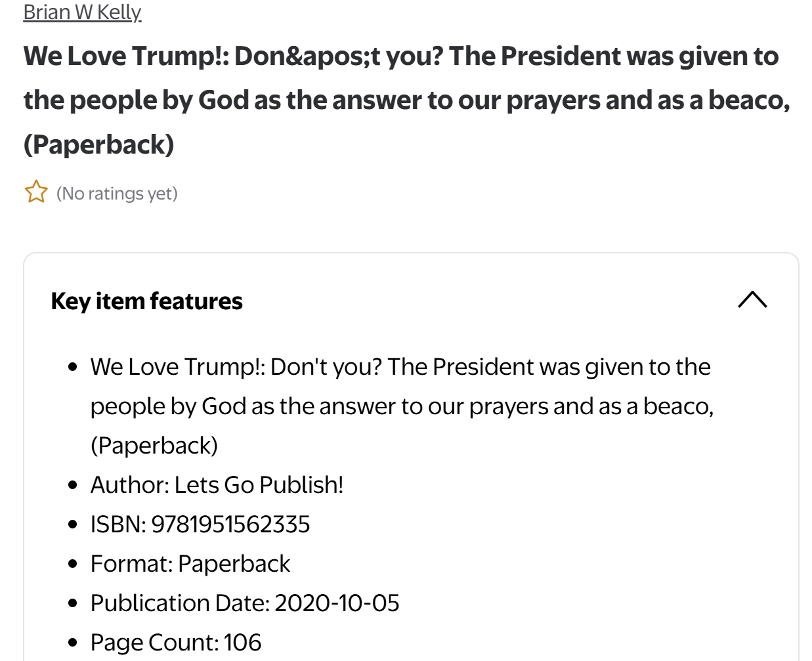This screenshot has height=661, width=812.
Task: Collapse the Key item features section
Action: 752,300
